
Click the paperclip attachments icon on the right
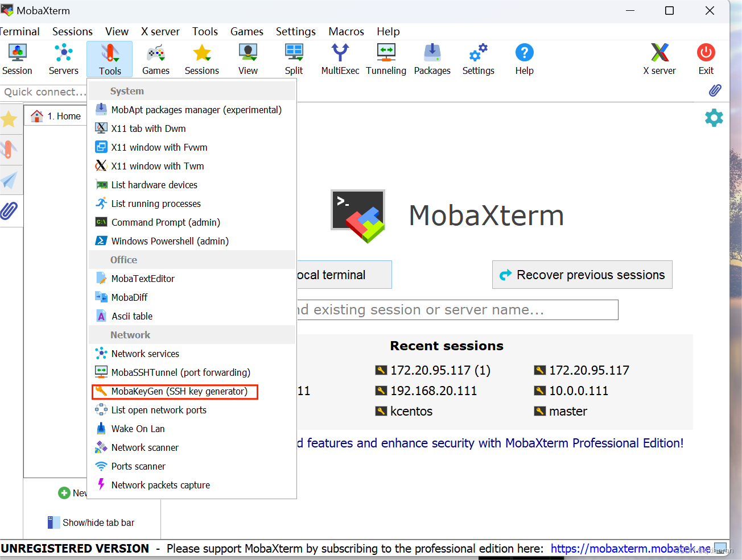tap(715, 90)
